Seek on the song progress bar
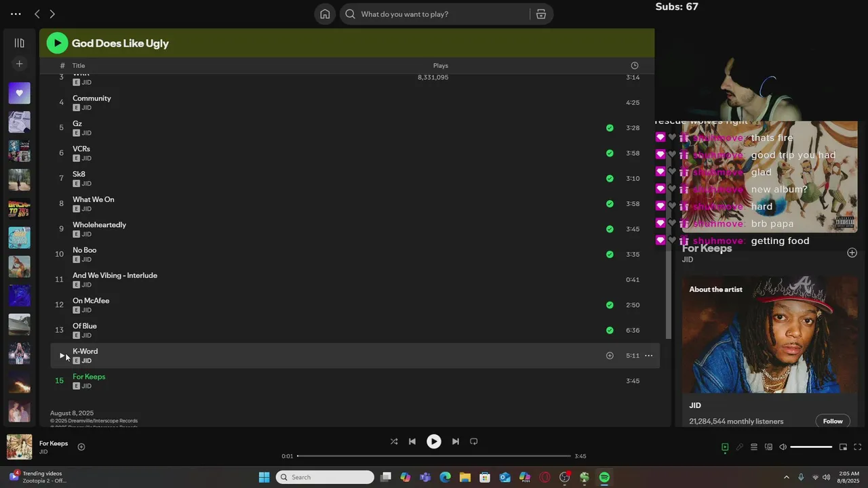The image size is (868, 488). coord(434,456)
